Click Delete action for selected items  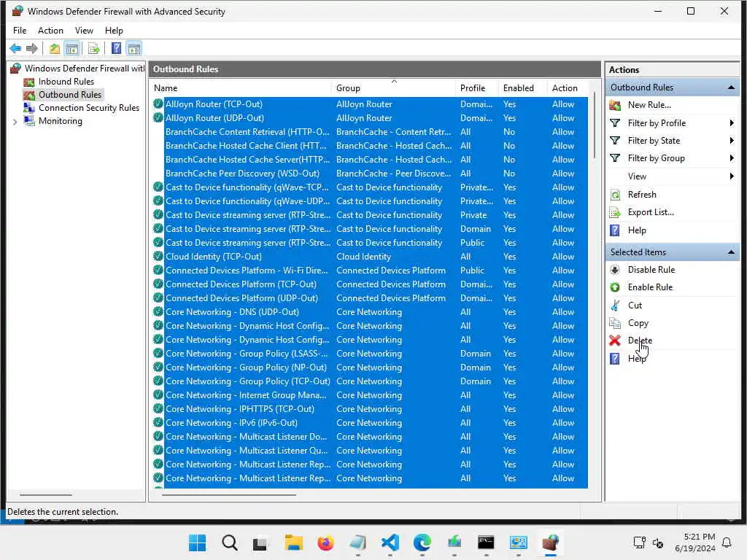[x=640, y=341]
